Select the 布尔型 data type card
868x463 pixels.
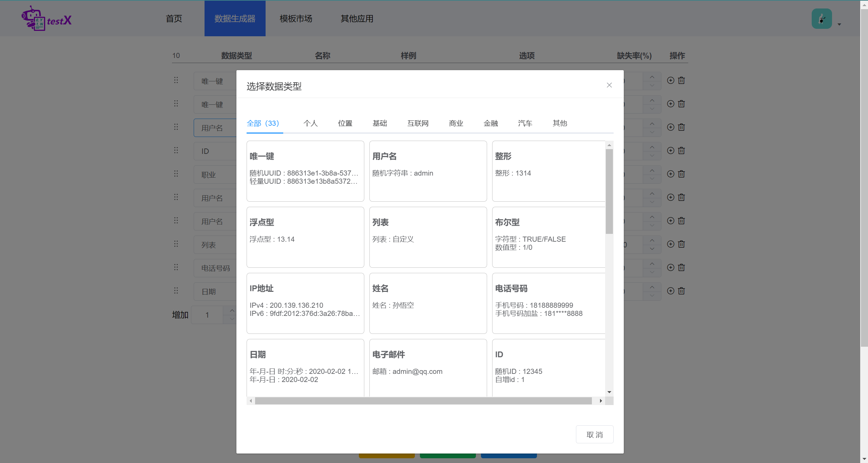click(548, 237)
